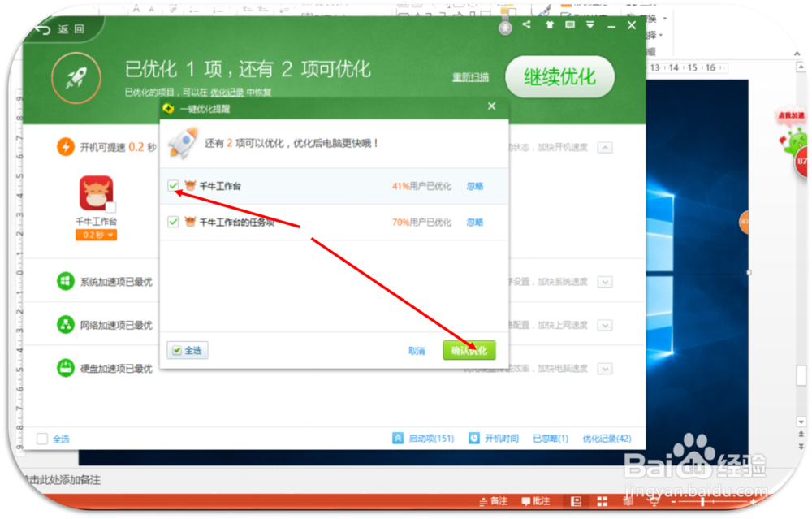This screenshot has width=812, height=519.
Task: Open the medal star badge icon
Action: coord(505,28)
